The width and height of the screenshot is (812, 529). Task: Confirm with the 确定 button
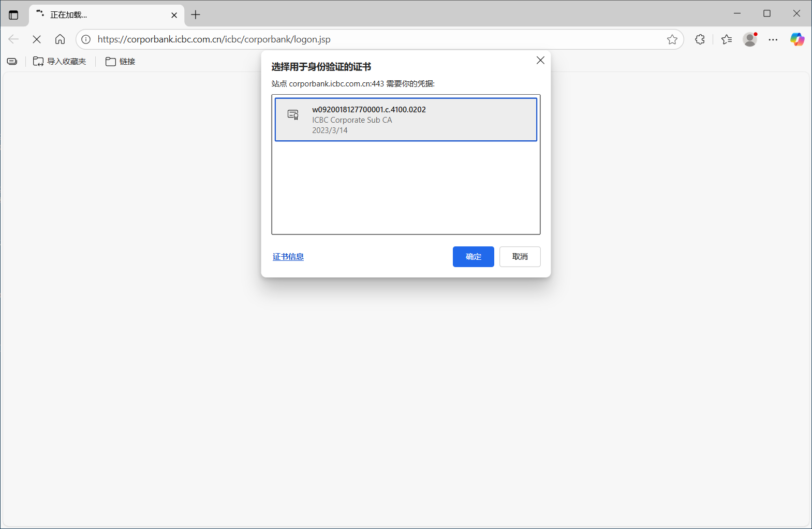point(474,257)
